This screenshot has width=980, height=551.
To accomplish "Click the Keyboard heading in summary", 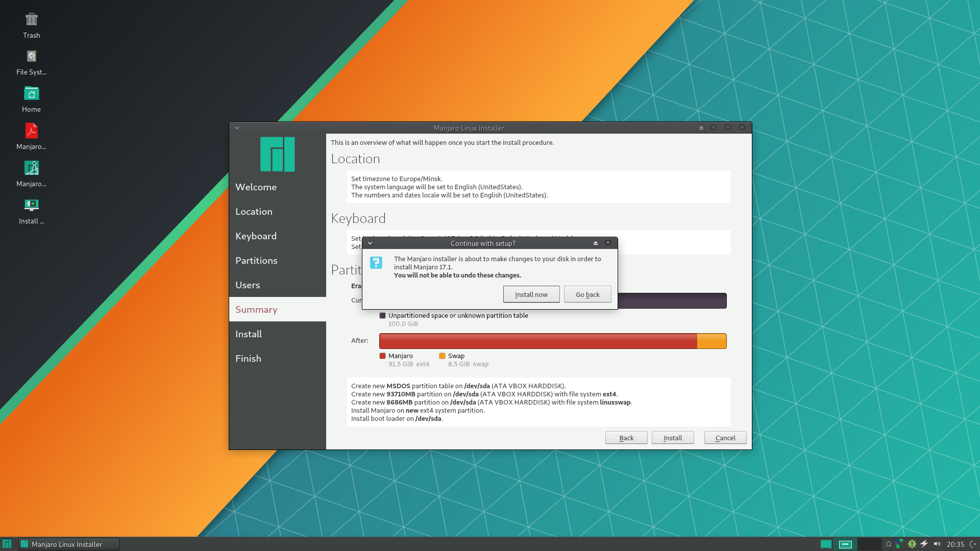I will coord(358,218).
